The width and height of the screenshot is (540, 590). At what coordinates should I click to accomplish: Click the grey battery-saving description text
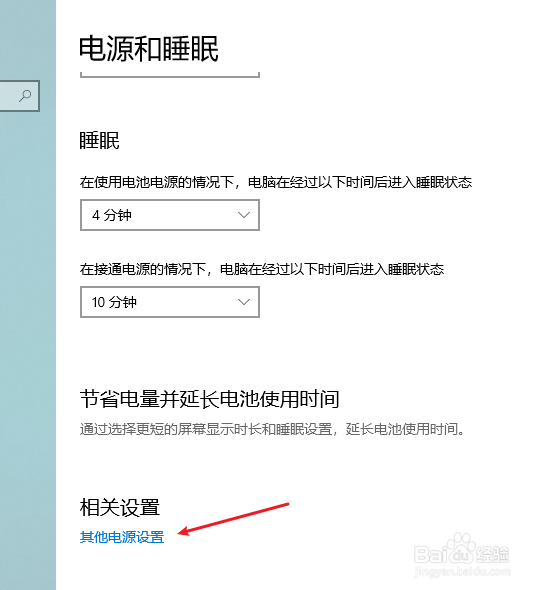pos(272,429)
